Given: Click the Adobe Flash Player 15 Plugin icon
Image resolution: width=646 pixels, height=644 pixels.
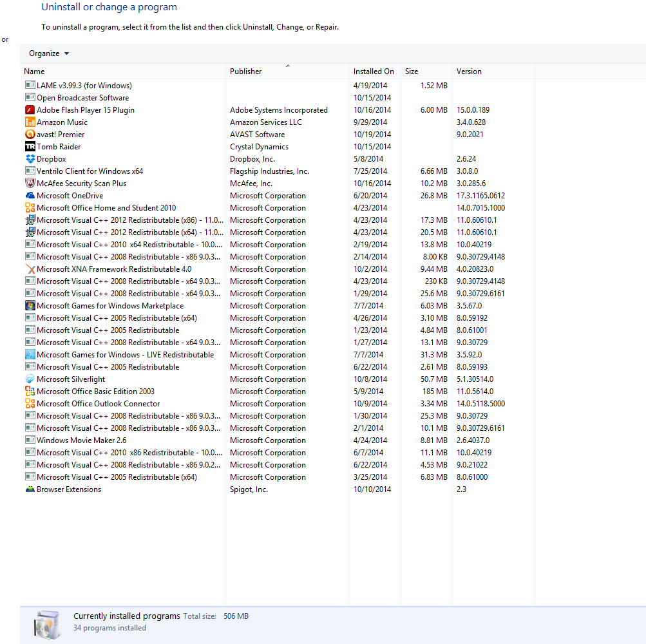Looking at the screenshot, I should [30, 110].
